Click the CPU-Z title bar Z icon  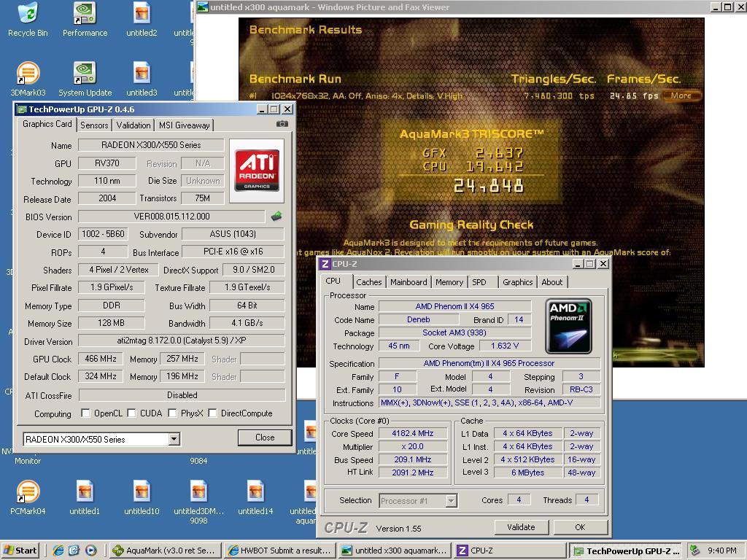pos(325,264)
